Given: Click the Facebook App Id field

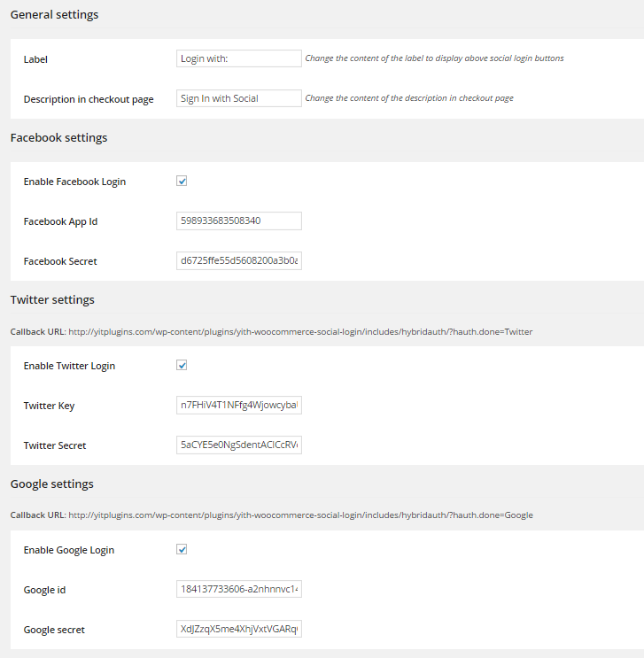Looking at the screenshot, I should click(239, 221).
